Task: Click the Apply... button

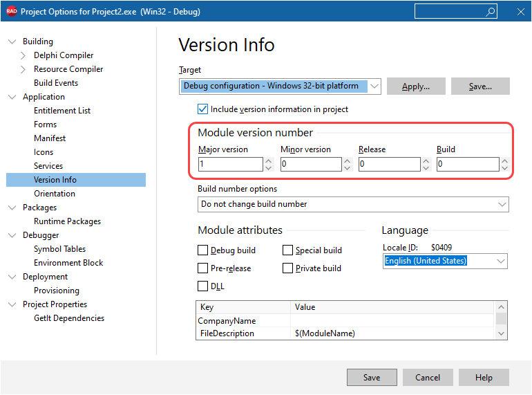Action: (416, 86)
